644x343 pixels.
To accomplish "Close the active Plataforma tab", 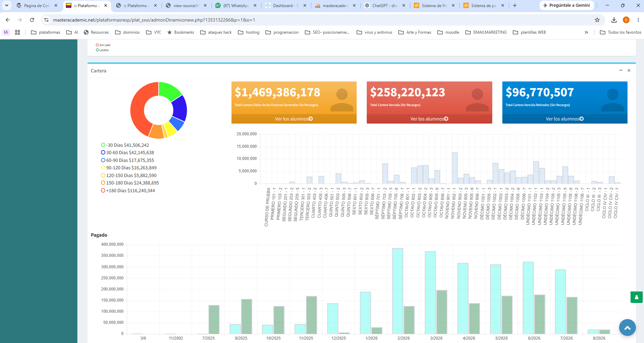I will [x=106, y=5].
